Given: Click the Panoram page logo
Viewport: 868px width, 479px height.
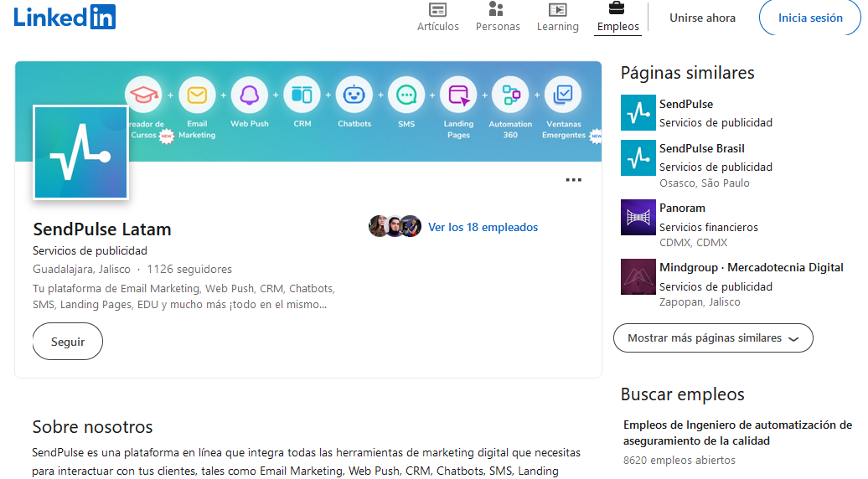Looking at the screenshot, I should click(638, 218).
